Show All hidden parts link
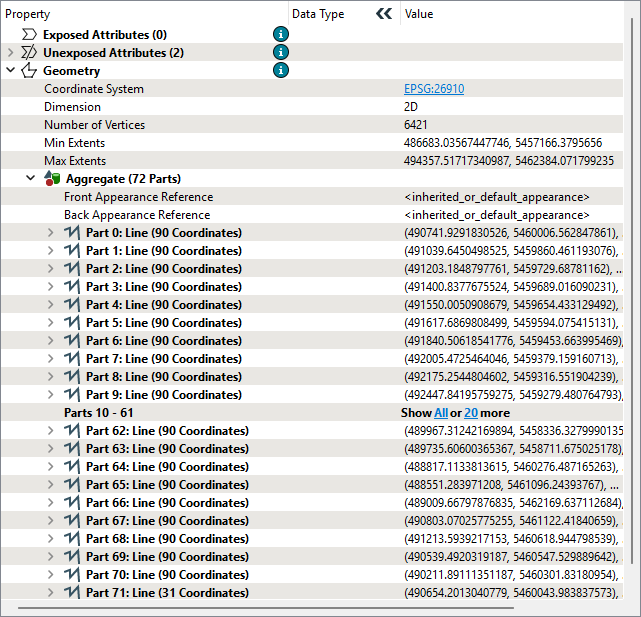 click(x=440, y=413)
